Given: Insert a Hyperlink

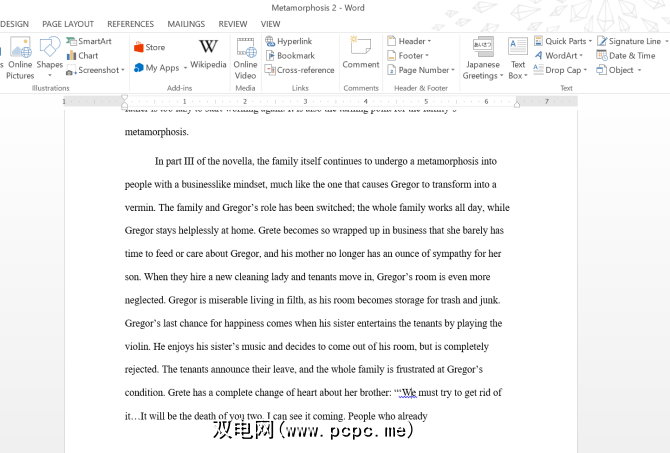Looking at the screenshot, I should tap(289, 41).
